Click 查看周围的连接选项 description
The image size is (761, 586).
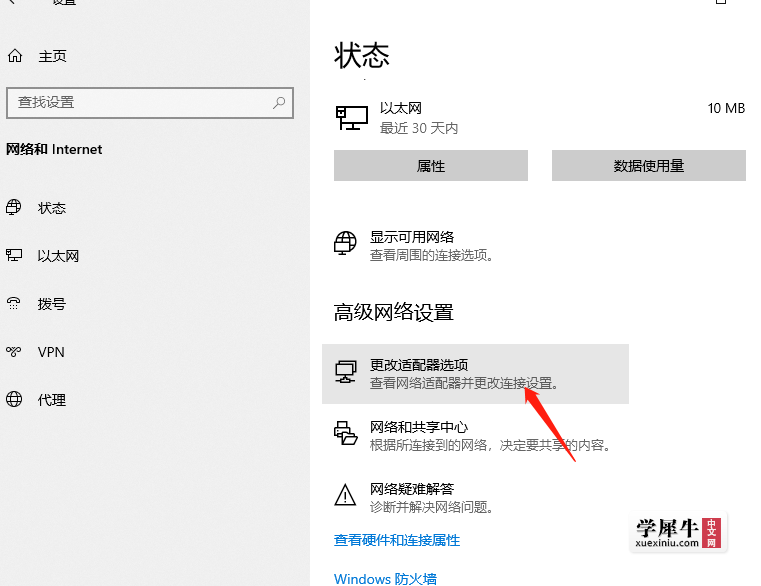coord(431,255)
